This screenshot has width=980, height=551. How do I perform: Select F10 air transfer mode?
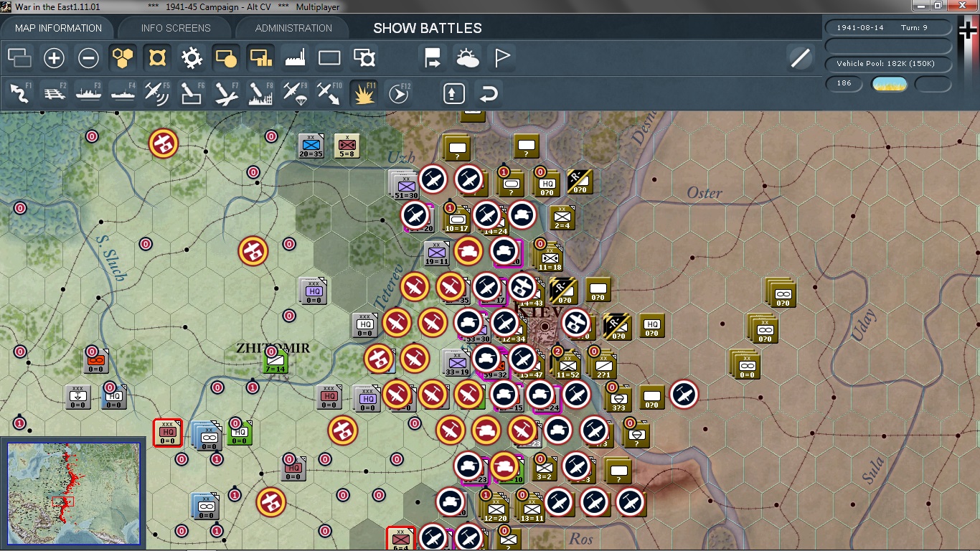tap(329, 93)
